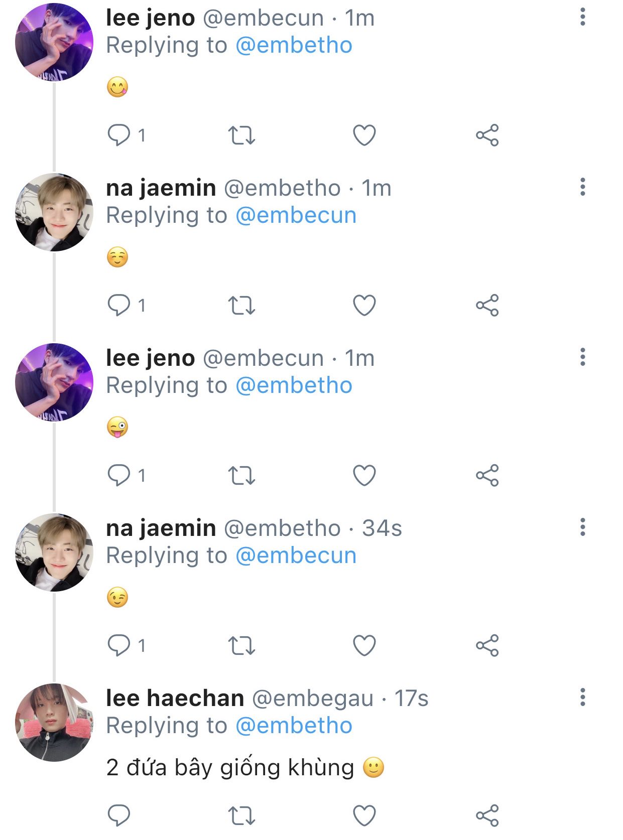This screenshot has height=840, width=623.
Task: Retweet lee haechan's tweet
Action: click(241, 815)
